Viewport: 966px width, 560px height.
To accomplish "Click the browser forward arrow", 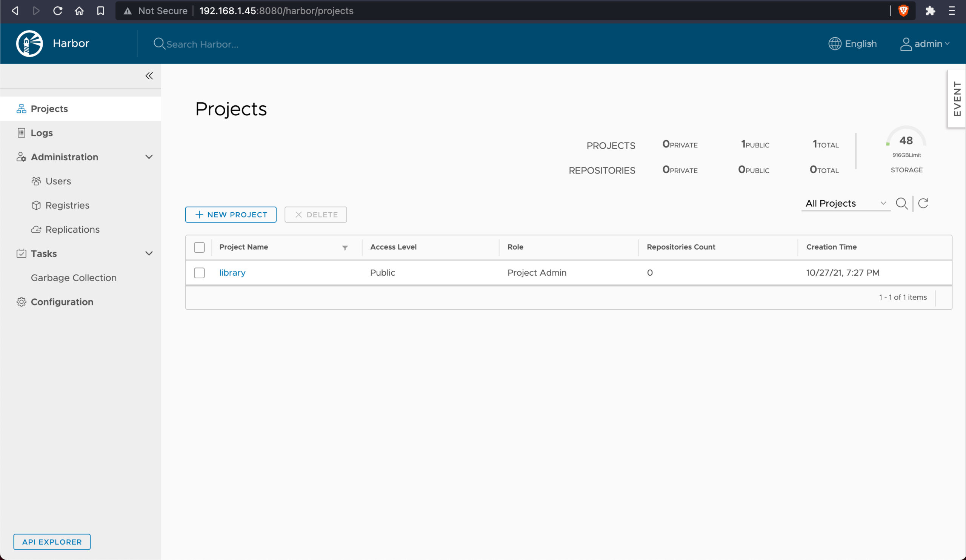I will (x=36, y=11).
